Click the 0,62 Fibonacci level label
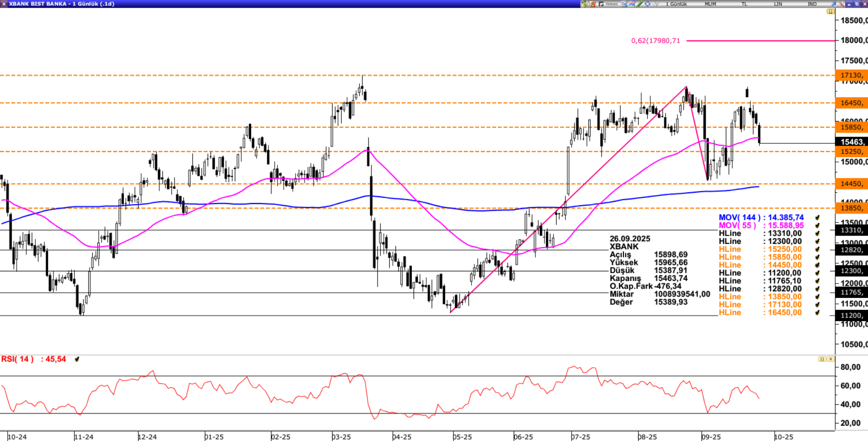Viewport: 868px width, 441px height. 655,41
